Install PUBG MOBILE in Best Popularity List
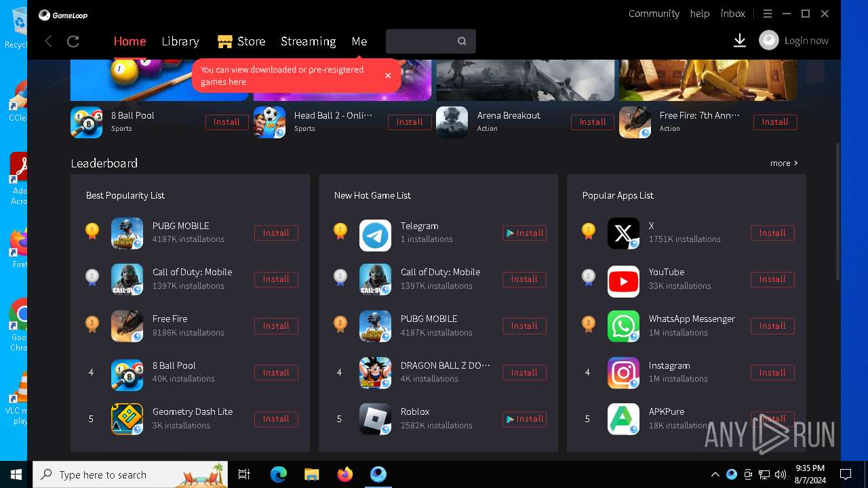868x488 pixels. pos(276,233)
